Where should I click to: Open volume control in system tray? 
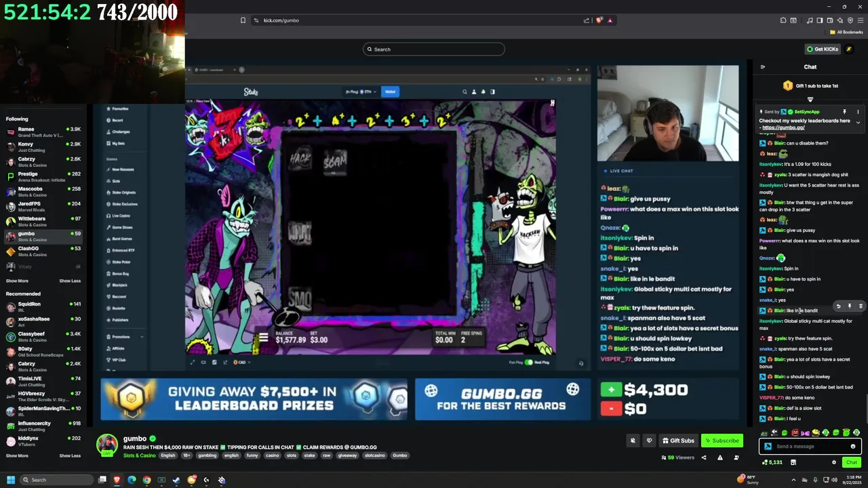point(835,480)
